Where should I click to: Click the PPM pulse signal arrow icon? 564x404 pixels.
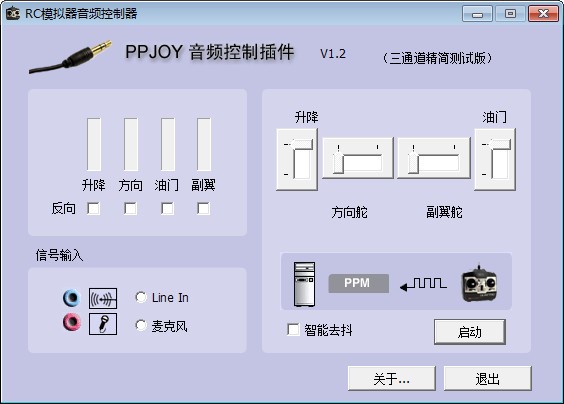click(x=423, y=284)
